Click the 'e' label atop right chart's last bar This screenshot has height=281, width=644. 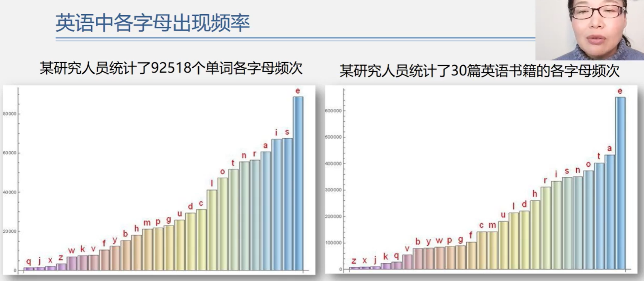[x=620, y=91]
